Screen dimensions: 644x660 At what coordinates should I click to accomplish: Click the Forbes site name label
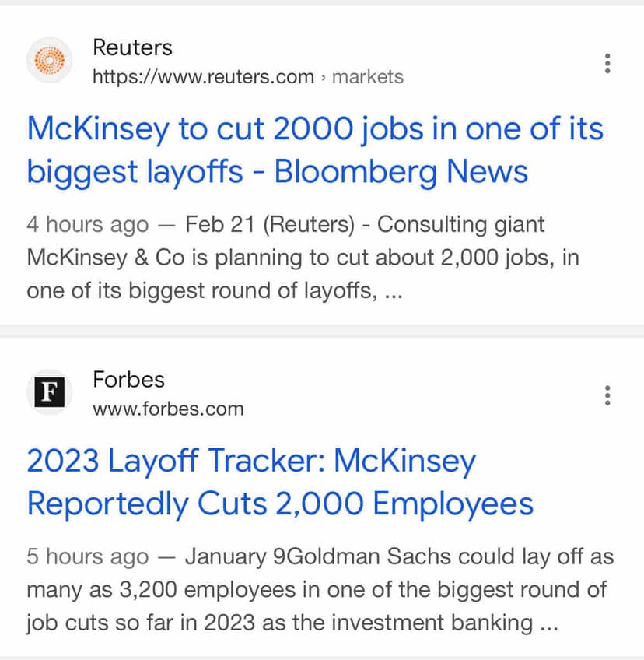[x=128, y=380]
